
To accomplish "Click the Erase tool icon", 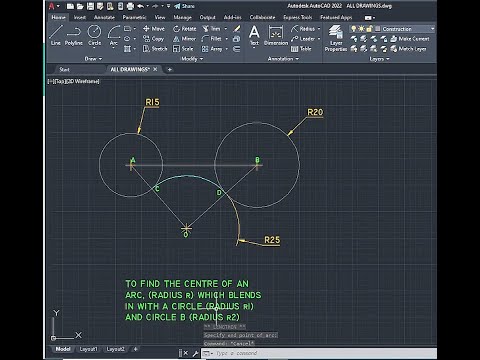I will click(237, 29).
